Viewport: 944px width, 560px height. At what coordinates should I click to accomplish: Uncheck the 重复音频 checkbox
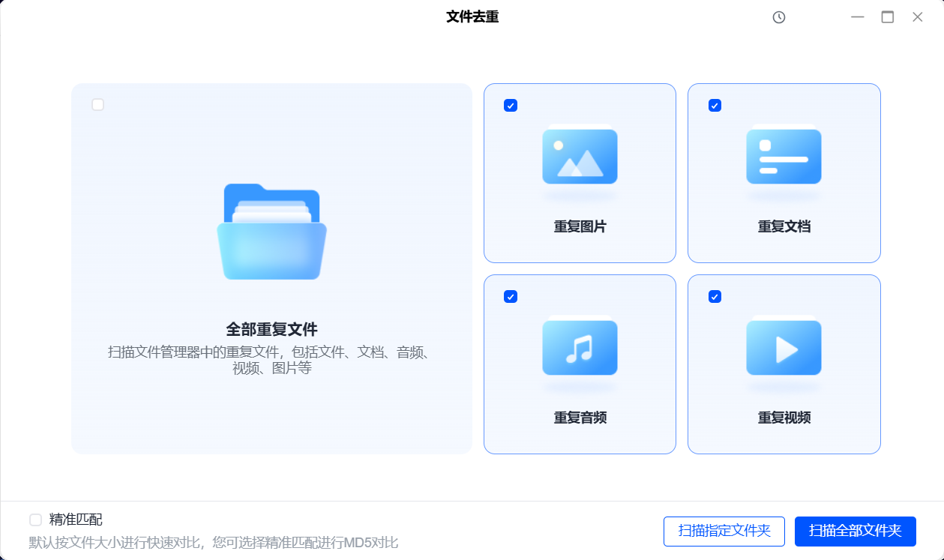pyautogui.click(x=511, y=297)
